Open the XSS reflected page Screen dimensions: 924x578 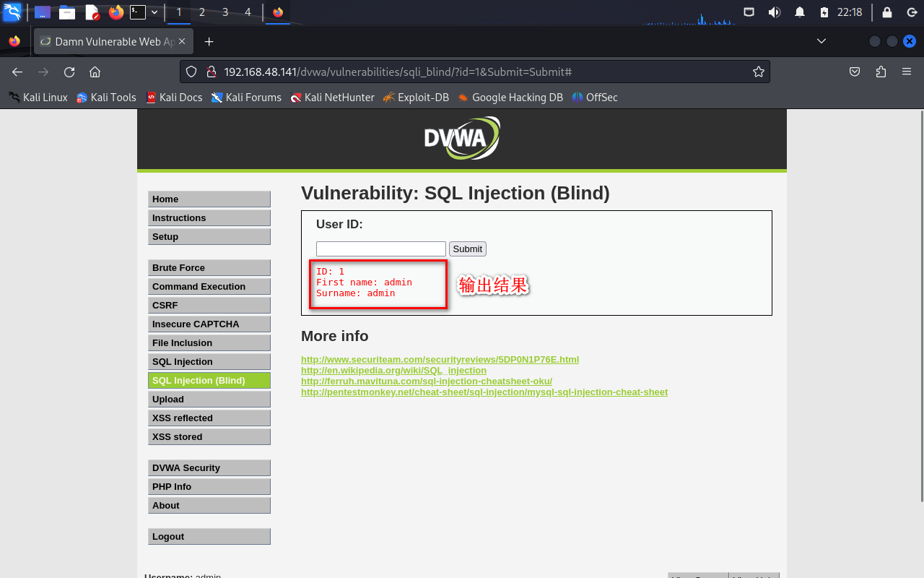[x=209, y=418]
